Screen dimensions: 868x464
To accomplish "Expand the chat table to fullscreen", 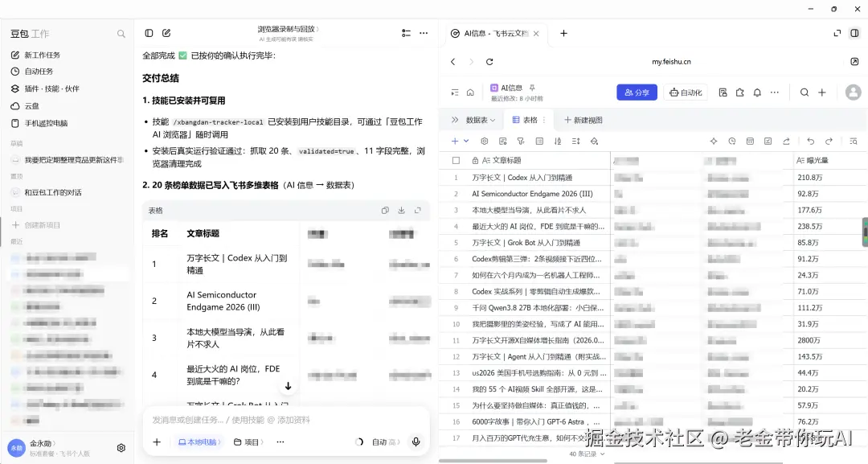I will tap(418, 211).
